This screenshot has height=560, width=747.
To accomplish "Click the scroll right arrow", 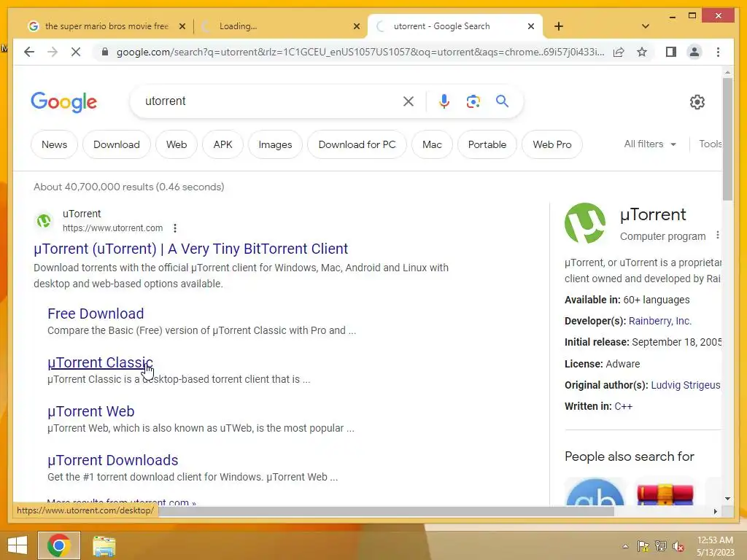I will tap(715, 511).
